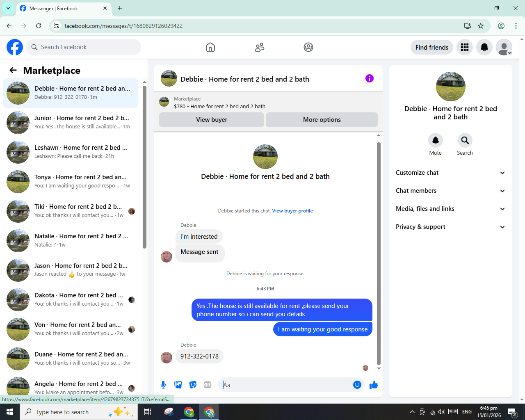Click the install app icon in address bar

pyautogui.click(x=468, y=26)
